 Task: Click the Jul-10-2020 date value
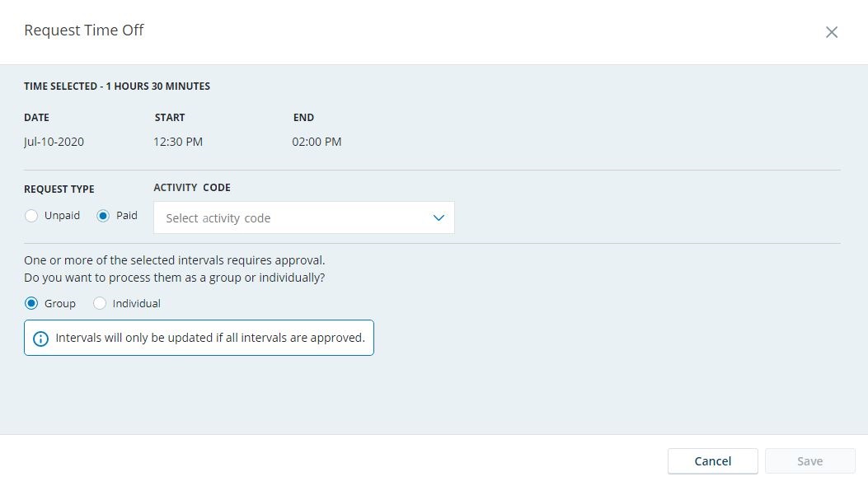[x=54, y=143]
